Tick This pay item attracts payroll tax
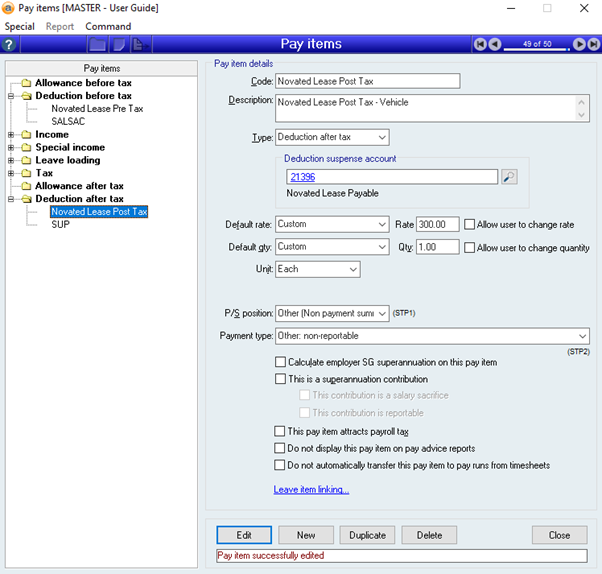This screenshot has width=602, height=574. 280,432
